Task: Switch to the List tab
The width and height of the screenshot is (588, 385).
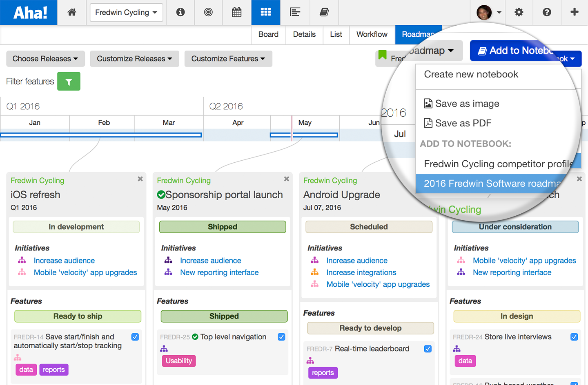Action: click(336, 35)
